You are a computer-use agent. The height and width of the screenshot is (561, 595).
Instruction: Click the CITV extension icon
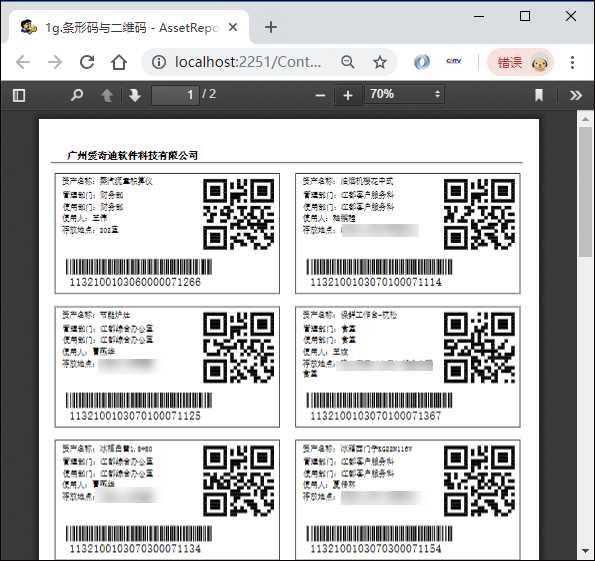tap(454, 61)
